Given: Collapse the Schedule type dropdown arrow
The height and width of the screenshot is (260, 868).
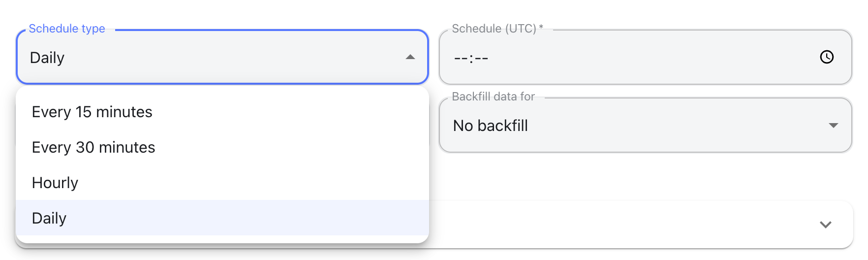Looking at the screenshot, I should tap(410, 57).
